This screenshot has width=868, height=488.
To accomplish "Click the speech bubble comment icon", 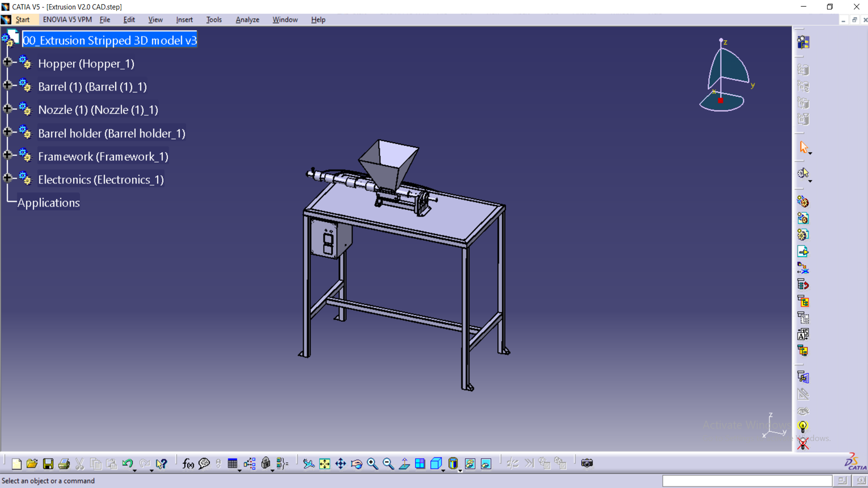I will click(204, 464).
